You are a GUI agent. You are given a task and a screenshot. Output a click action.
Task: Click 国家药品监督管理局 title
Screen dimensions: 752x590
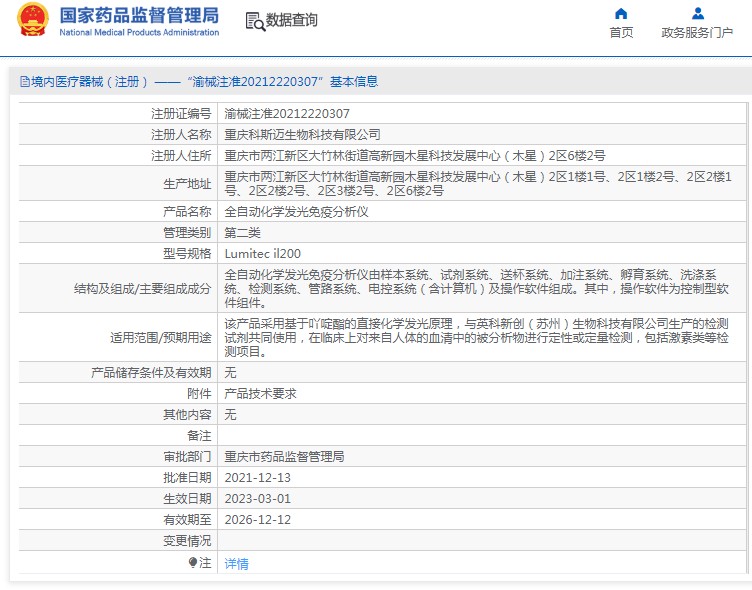click(139, 15)
